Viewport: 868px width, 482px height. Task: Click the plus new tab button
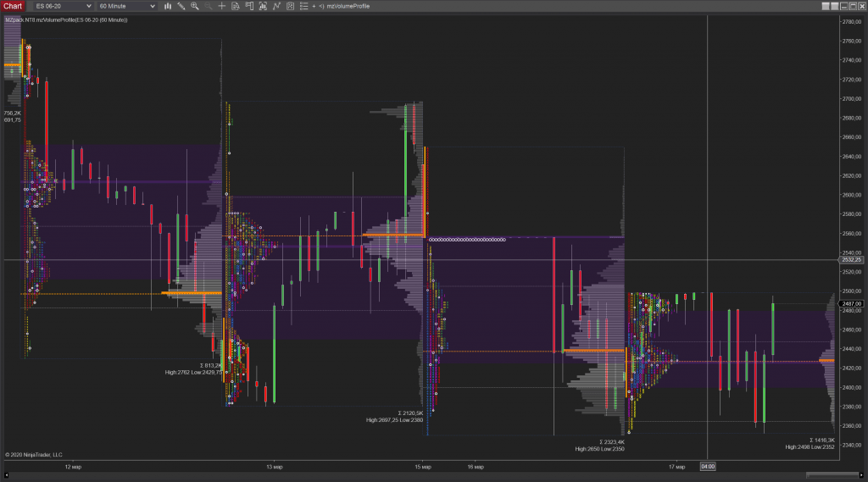click(x=314, y=6)
